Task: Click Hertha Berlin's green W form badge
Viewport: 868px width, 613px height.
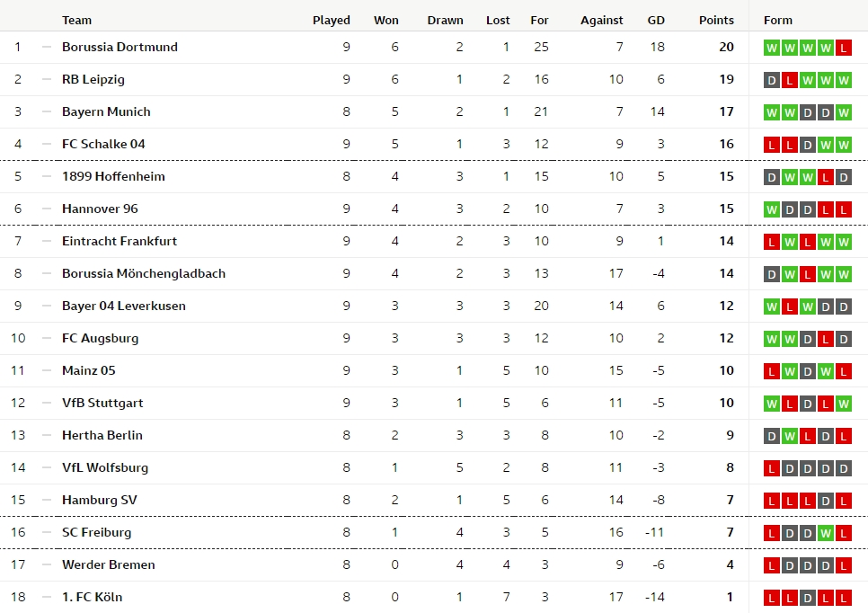Action: 789,436
